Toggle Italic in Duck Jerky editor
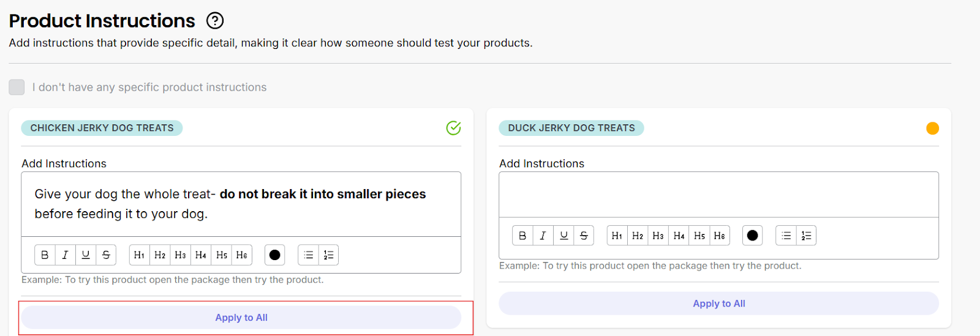The image size is (980, 336). coord(543,236)
